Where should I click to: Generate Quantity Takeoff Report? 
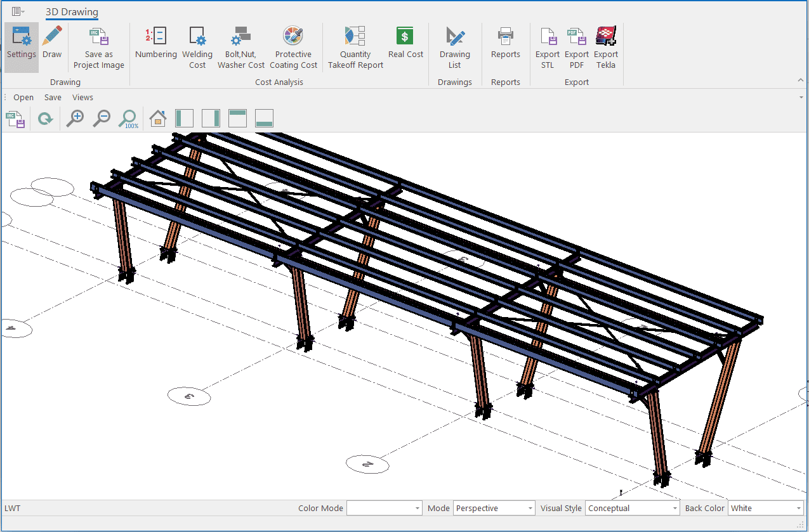click(355, 48)
